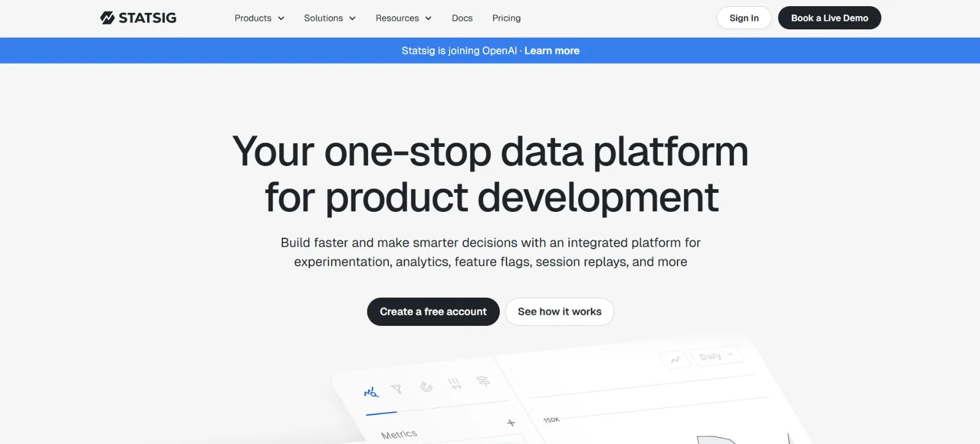Select the funnel icon in dashboard preview
The image size is (980, 444).
(x=397, y=389)
